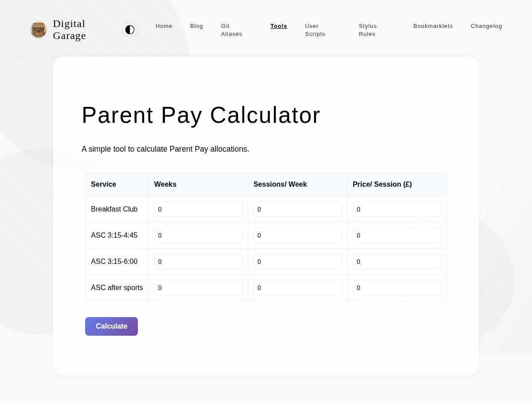Focus ASC 3:15-6:00 Sessions/Week field
This screenshot has height=404, width=532.
coord(297,262)
